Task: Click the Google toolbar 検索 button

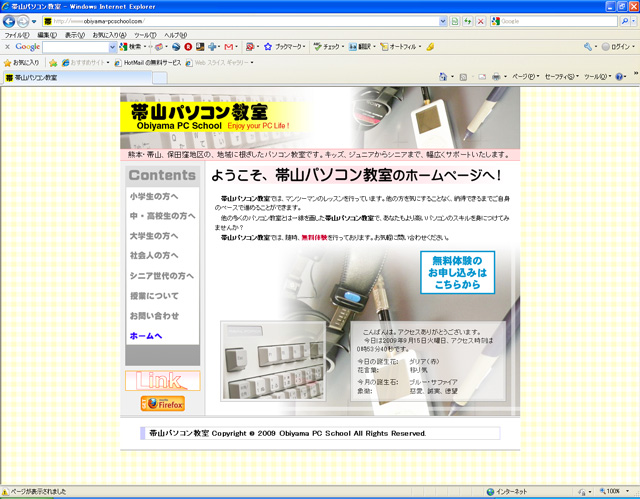Action: pos(132,47)
